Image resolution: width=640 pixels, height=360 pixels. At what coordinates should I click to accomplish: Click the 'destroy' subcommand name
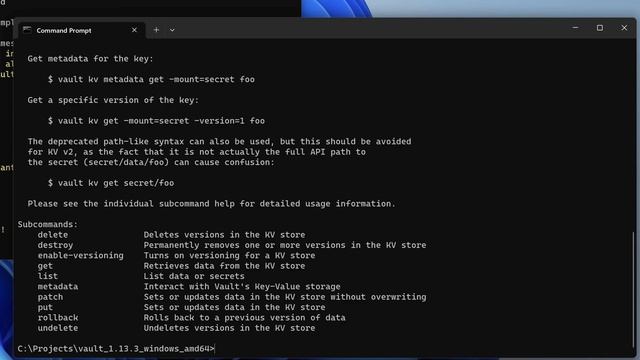point(55,245)
